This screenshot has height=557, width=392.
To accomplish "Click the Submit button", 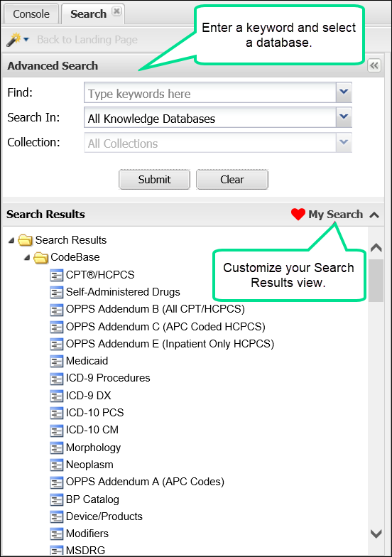I will click(155, 179).
